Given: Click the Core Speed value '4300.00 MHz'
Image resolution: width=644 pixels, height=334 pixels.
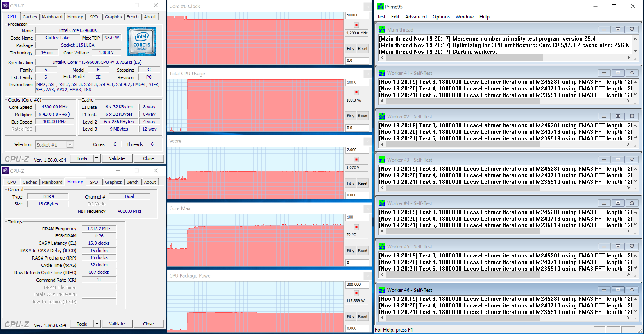Looking at the screenshot, I should point(54,107).
